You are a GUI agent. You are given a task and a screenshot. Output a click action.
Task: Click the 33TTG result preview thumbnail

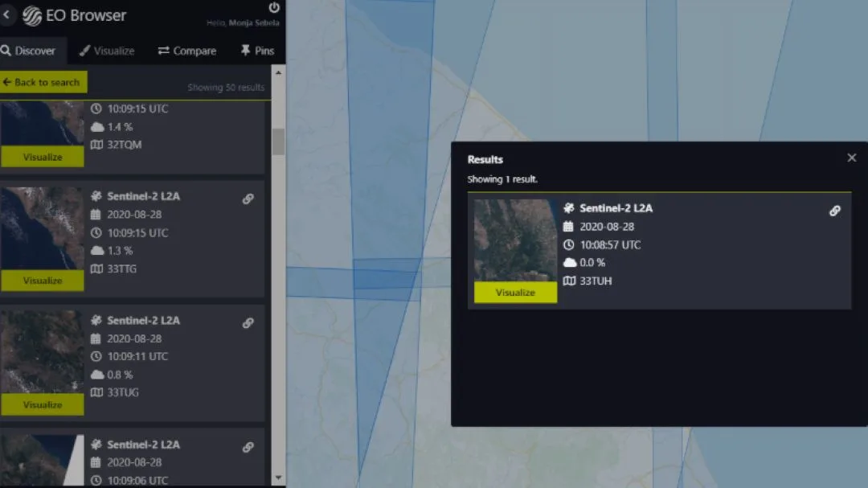tap(43, 228)
